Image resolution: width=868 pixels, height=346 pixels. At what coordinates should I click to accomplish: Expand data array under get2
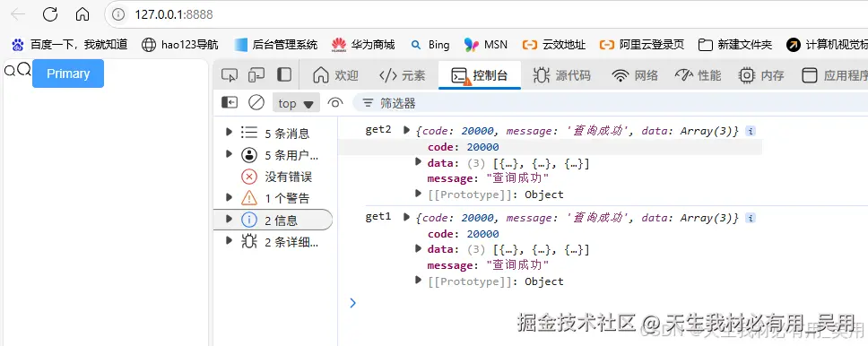(419, 163)
